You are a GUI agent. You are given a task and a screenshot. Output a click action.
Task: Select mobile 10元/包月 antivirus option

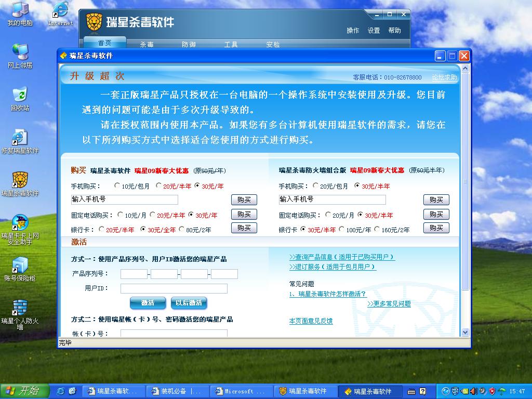tap(117, 185)
